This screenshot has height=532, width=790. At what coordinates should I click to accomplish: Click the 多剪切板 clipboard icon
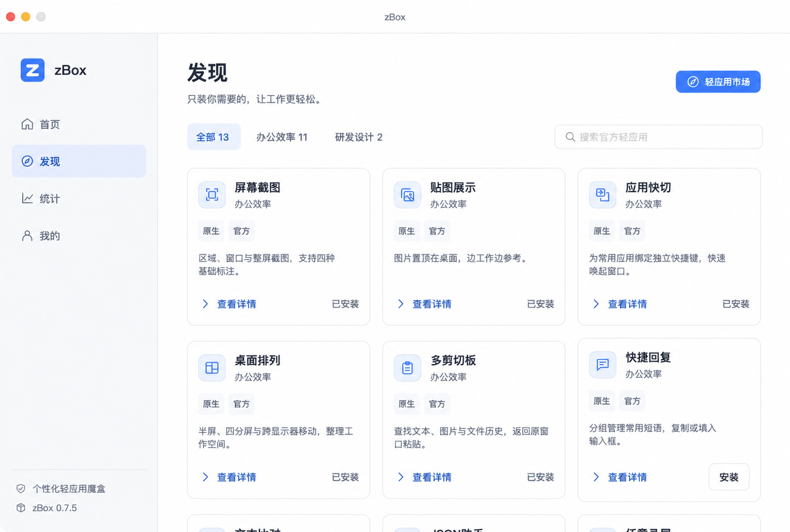pyautogui.click(x=407, y=368)
